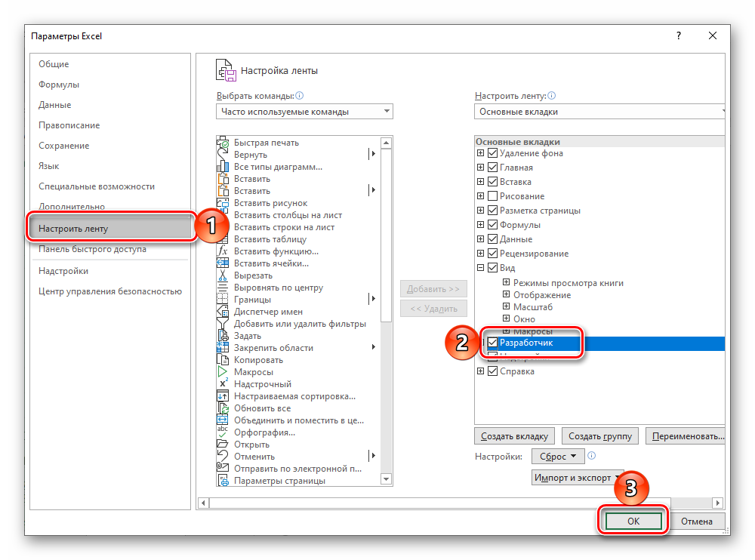Click the Орфография spelling icon
The height and width of the screenshot is (560, 755).
[223, 432]
